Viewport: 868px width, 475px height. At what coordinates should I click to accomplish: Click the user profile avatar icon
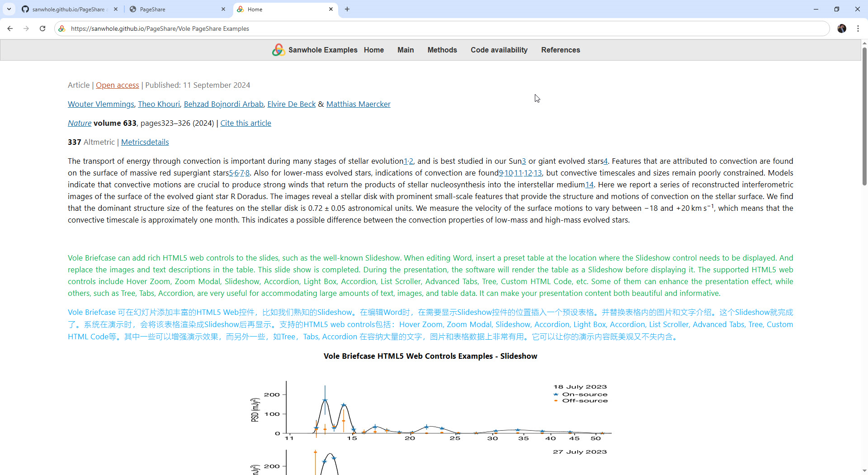[841, 28]
